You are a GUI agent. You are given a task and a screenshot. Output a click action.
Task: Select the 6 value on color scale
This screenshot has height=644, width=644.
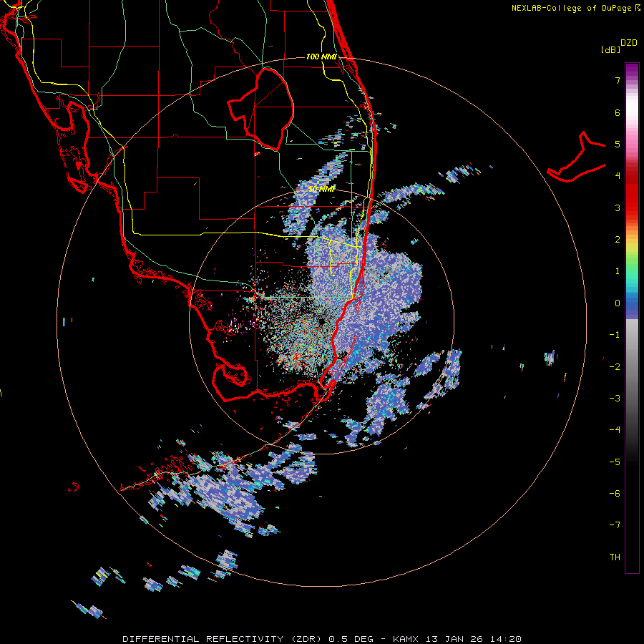click(618, 112)
